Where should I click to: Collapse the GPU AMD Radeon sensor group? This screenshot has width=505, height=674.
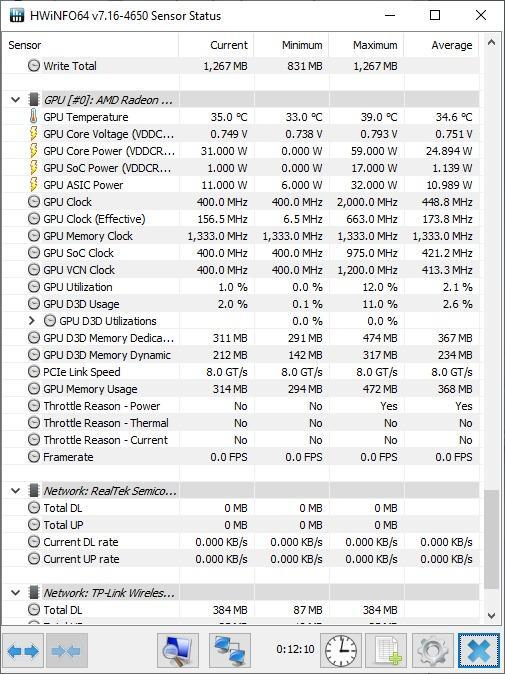(15, 100)
